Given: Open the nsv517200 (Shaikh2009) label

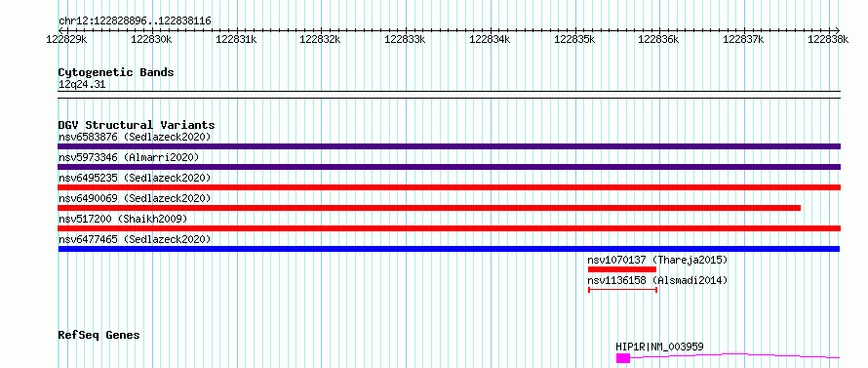Looking at the screenshot, I should [123, 219].
